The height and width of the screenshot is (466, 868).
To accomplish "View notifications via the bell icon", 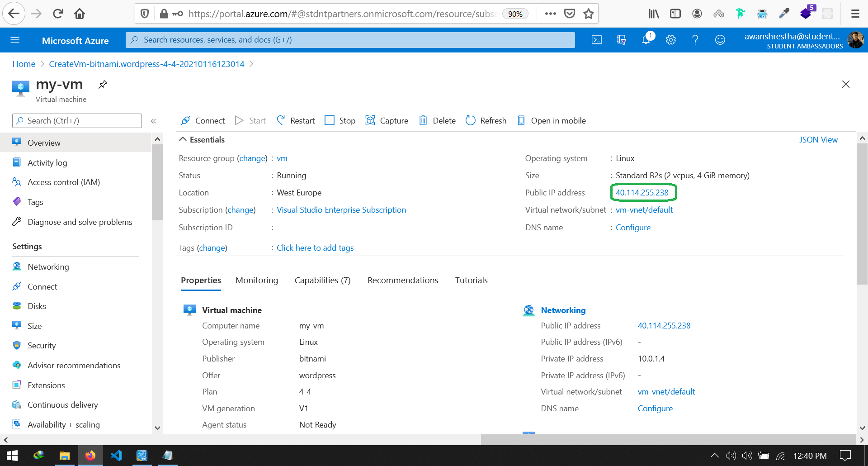I will click(x=646, y=40).
